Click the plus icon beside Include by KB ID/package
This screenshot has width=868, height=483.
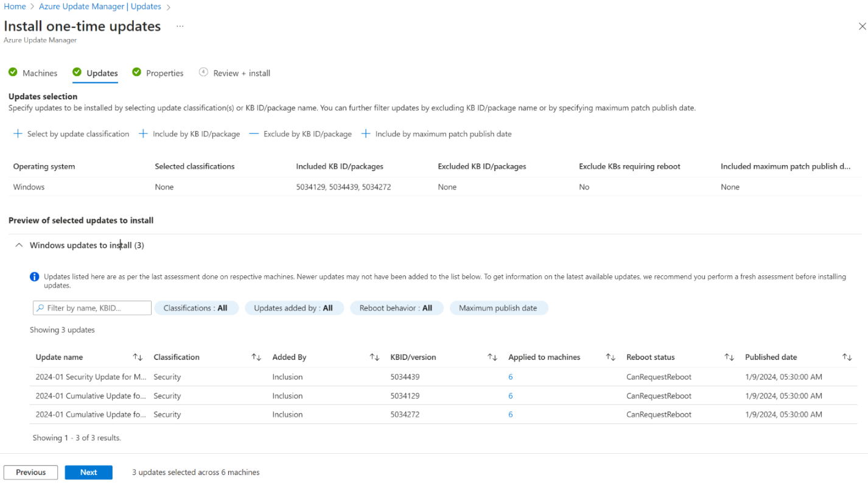click(143, 134)
